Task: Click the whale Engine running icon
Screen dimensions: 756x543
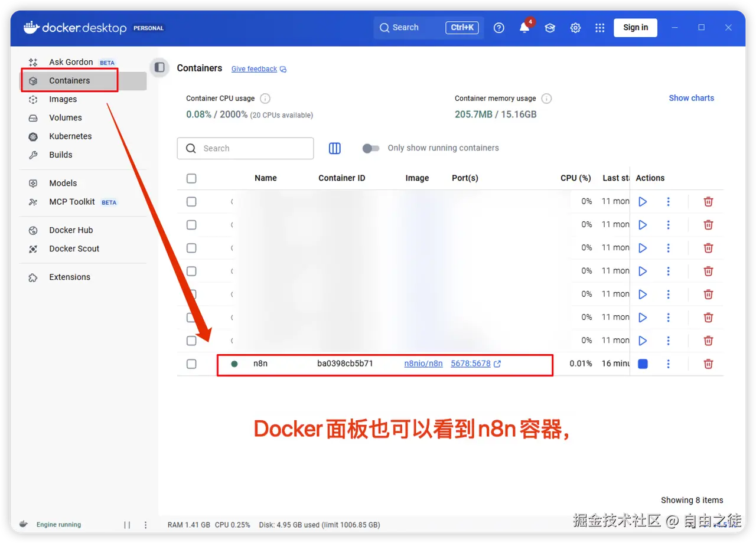Action: coord(24,524)
